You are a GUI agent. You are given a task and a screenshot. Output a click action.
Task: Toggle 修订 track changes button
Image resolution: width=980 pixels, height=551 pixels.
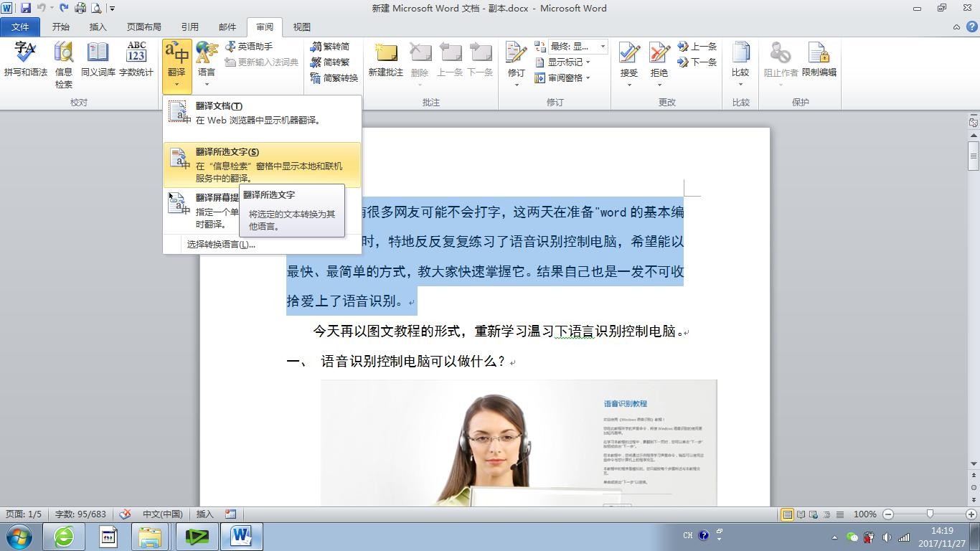[x=516, y=57]
